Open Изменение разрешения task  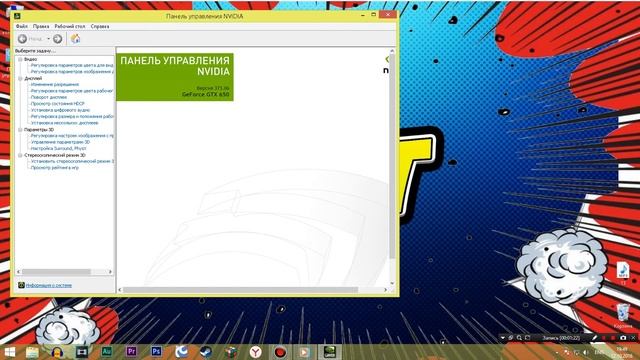pyautogui.click(x=55, y=84)
